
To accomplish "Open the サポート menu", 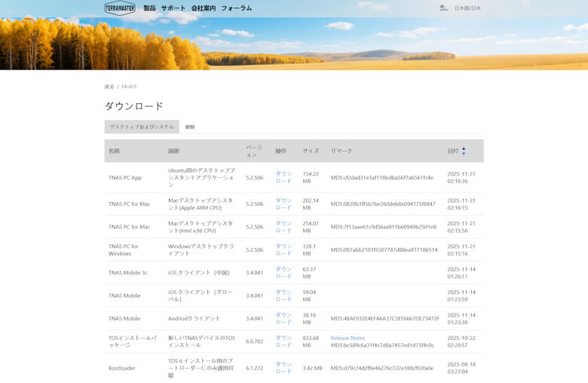I will (173, 8).
